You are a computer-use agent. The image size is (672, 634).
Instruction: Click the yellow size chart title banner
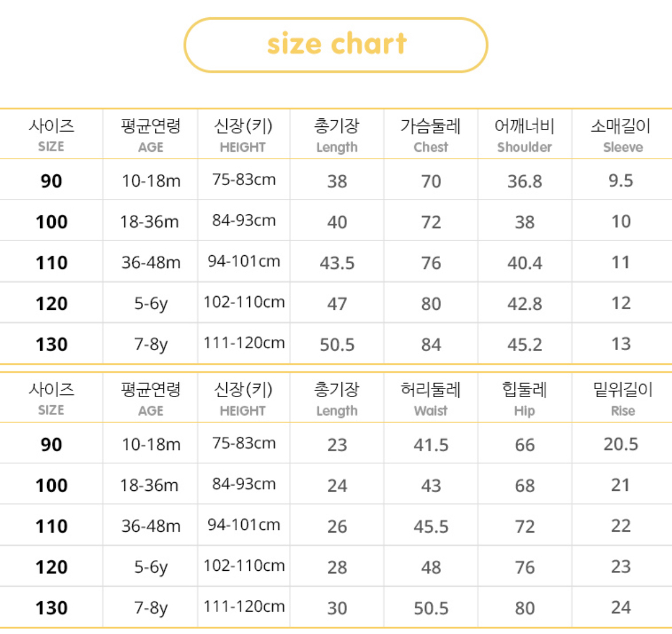tap(336, 45)
